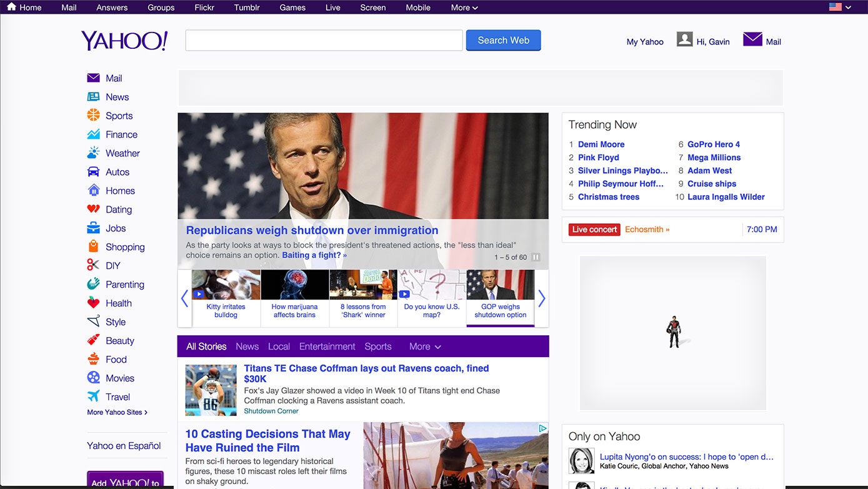This screenshot has width=868, height=489.
Task: Click the Search Web button
Action: click(x=504, y=40)
